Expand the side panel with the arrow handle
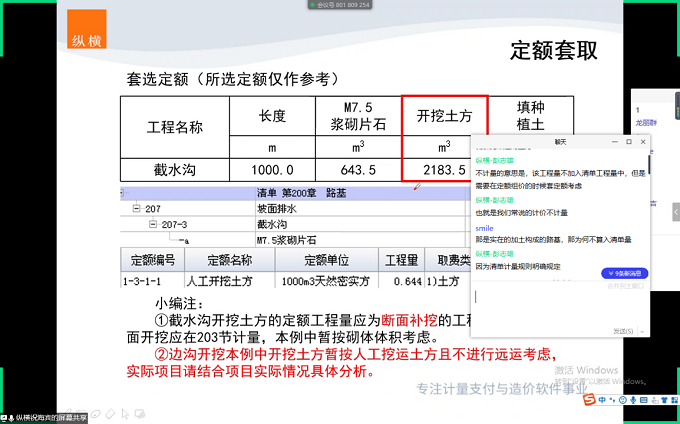 click(675, 212)
